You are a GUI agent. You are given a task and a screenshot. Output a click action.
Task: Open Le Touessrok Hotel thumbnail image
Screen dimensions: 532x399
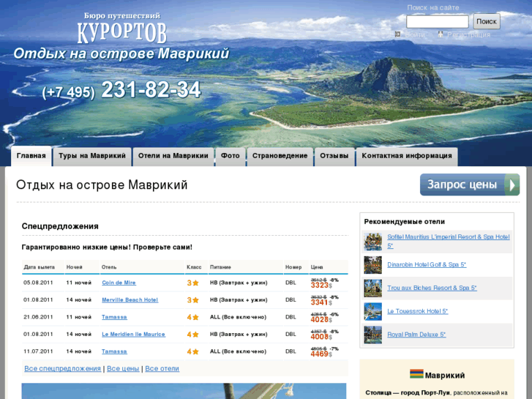373,311
